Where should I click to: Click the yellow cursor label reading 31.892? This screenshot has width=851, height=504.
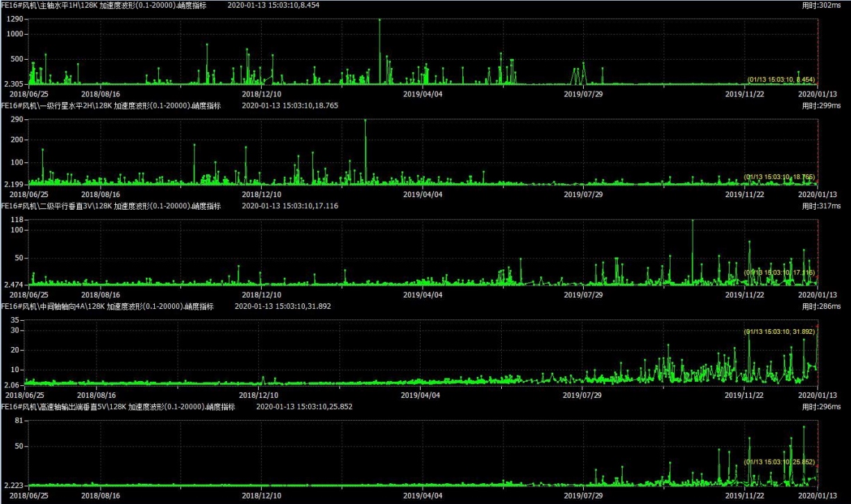pos(779,331)
